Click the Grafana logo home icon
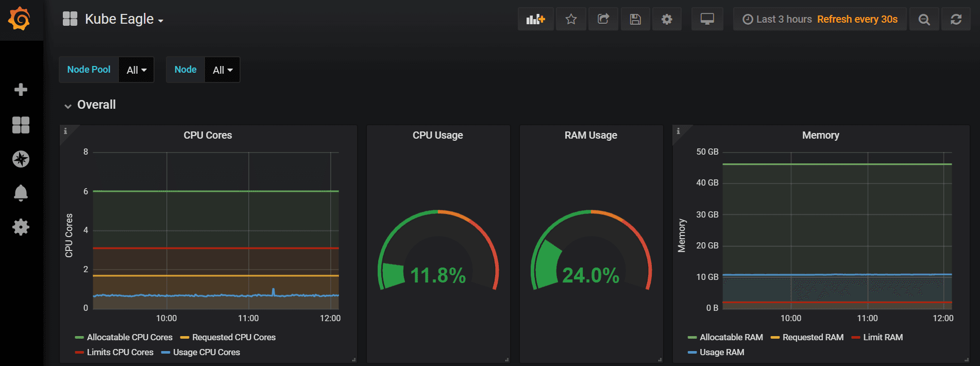 pos(20,20)
